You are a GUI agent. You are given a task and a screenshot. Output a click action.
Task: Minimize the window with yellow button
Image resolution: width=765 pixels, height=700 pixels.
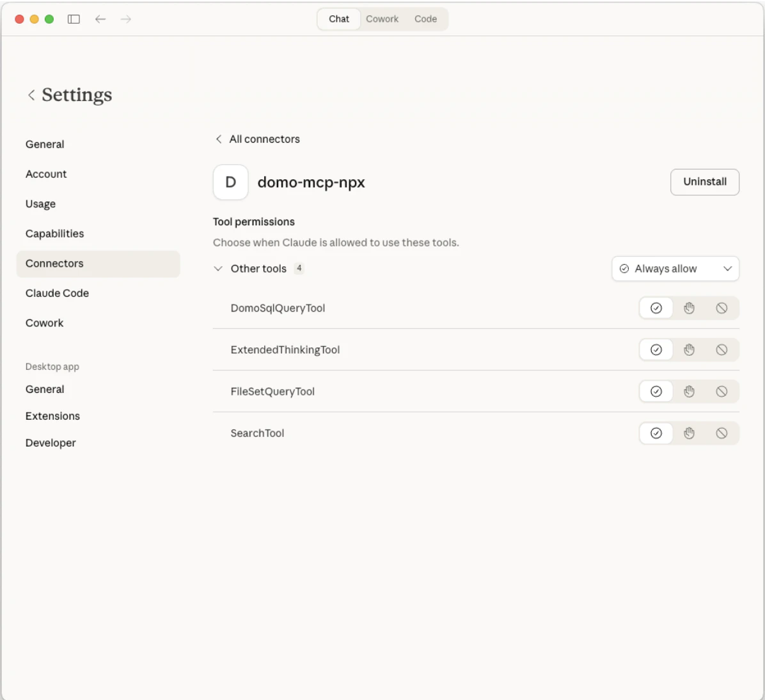pos(34,19)
